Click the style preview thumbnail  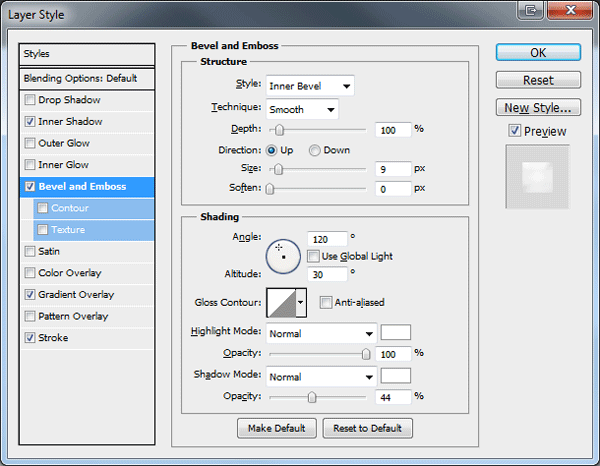(x=538, y=177)
